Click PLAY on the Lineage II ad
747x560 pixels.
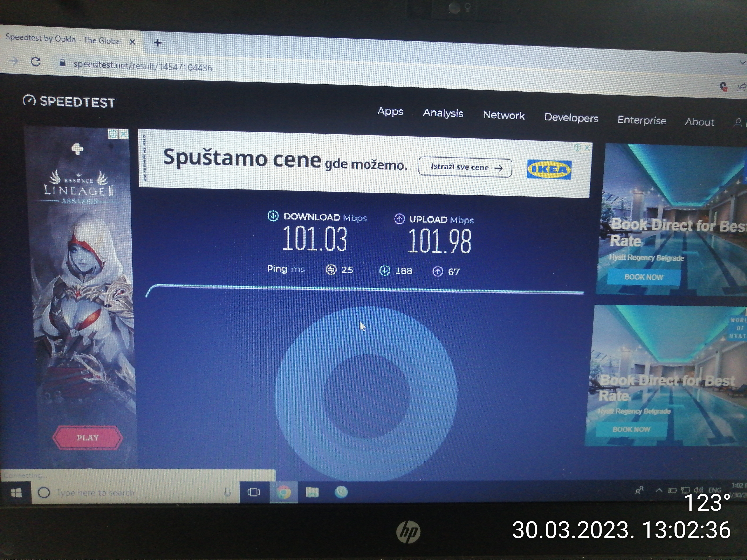(87, 438)
